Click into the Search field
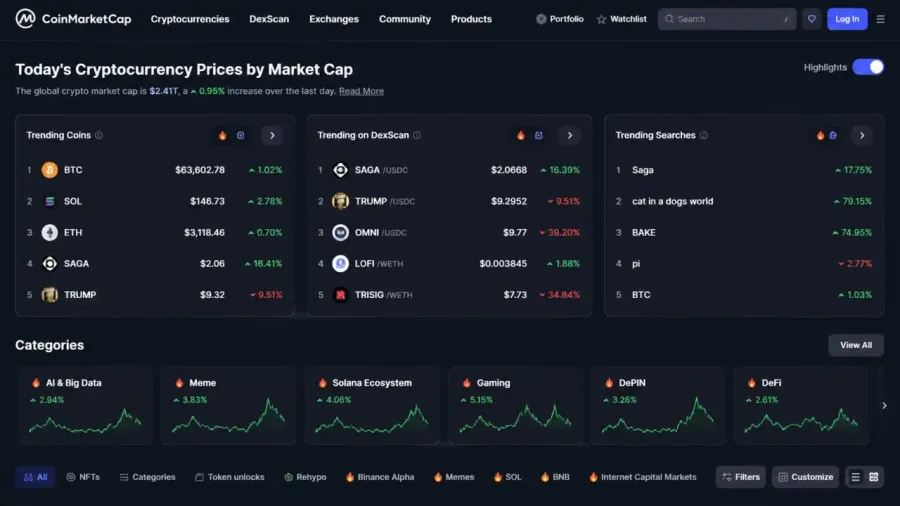The height and width of the screenshot is (506, 900). pyautogui.click(x=727, y=19)
